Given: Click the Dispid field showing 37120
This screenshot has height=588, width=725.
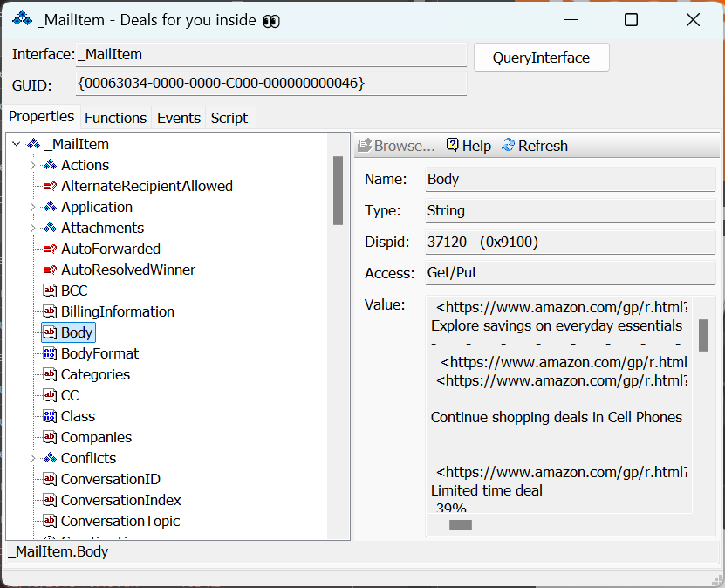Looking at the screenshot, I should (x=570, y=242).
